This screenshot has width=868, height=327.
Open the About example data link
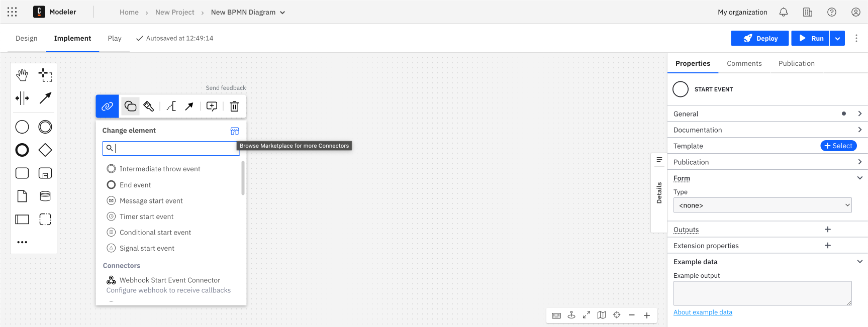[x=703, y=312]
